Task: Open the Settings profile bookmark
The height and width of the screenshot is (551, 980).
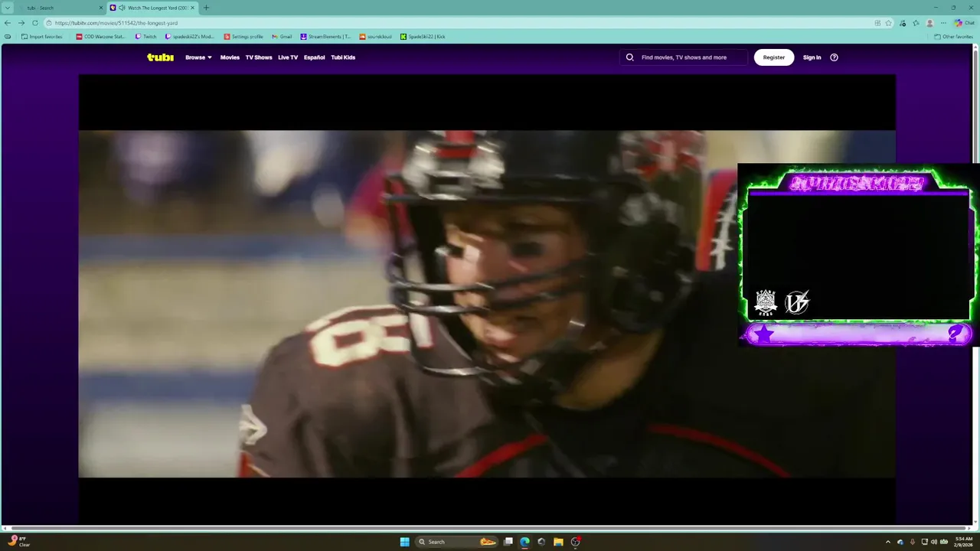Action: tap(243, 37)
